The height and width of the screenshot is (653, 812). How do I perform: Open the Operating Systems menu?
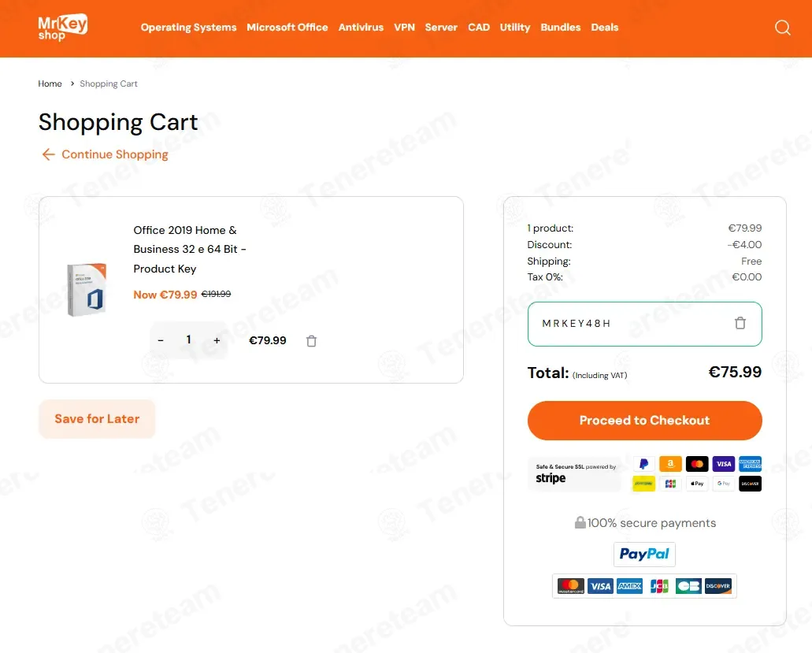tap(188, 28)
